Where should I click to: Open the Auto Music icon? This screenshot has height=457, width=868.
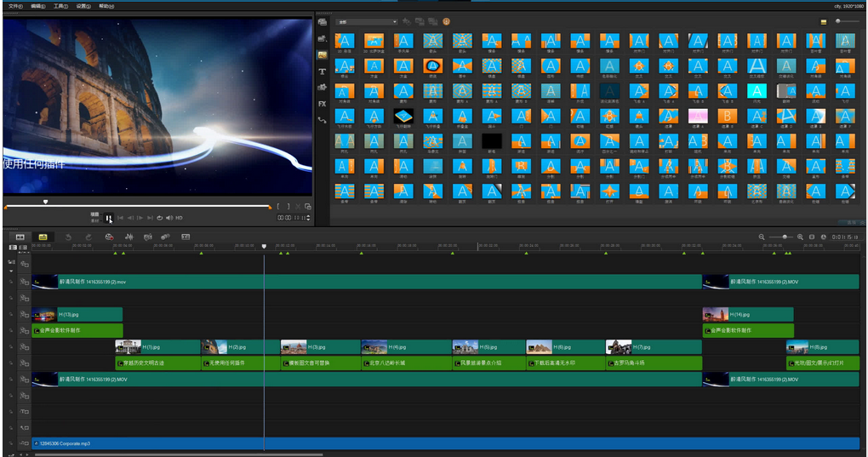[148, 237]
